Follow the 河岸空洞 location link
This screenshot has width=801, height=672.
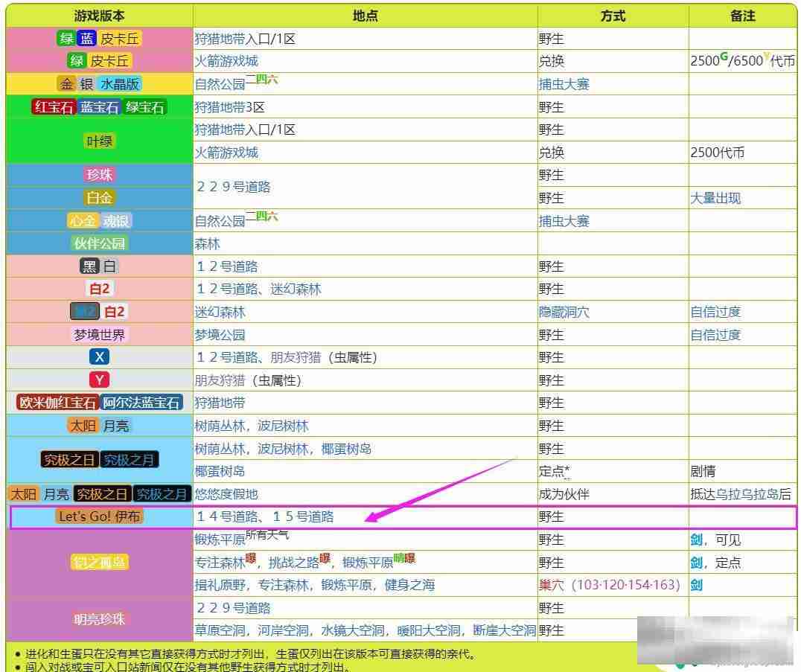[283, 630]
